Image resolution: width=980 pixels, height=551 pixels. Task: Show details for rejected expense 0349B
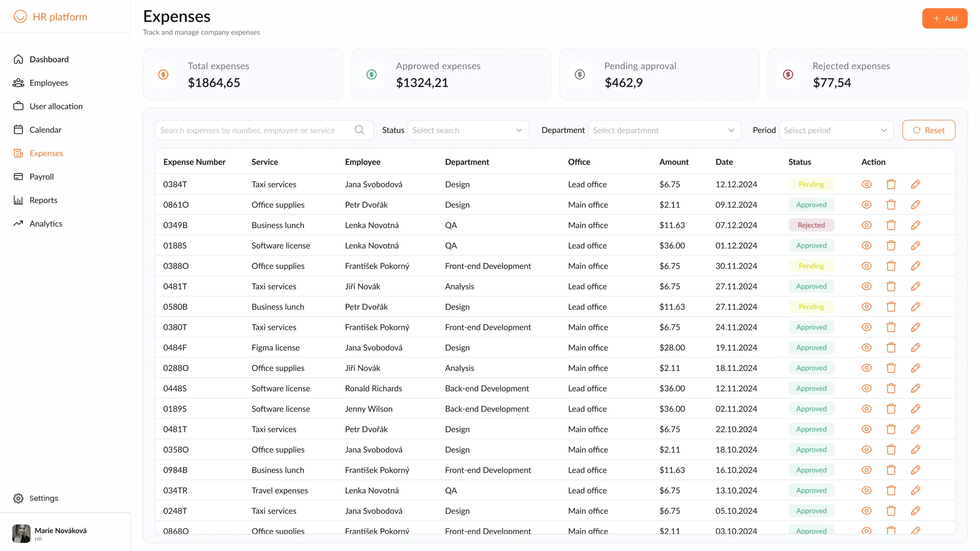[x=866, y=225]
